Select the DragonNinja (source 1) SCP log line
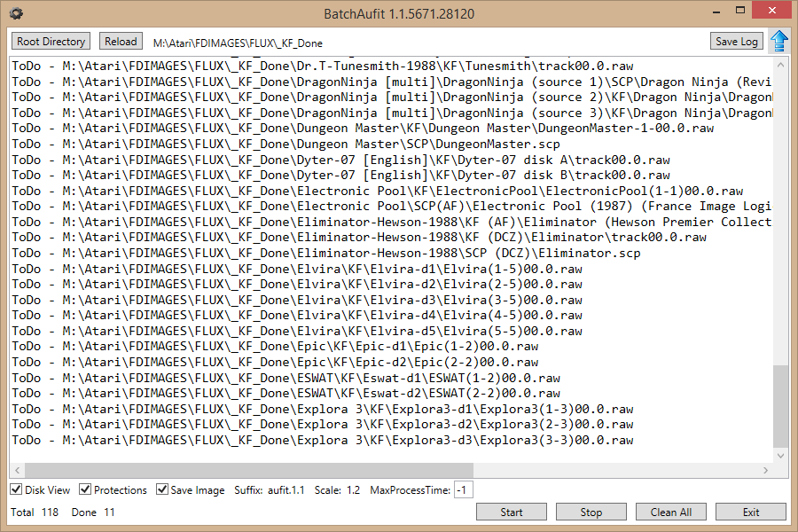798x532 pixels. 391,82
